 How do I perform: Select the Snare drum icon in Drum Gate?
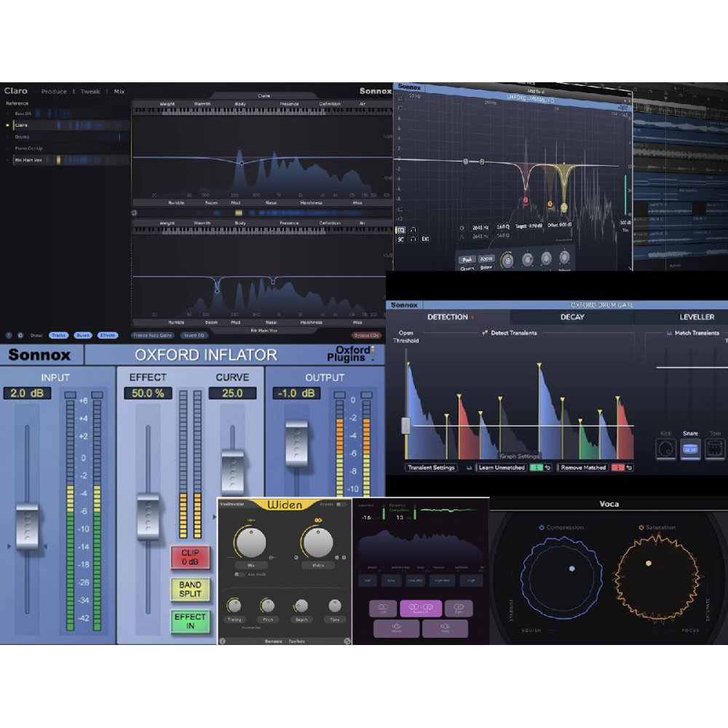point(690,449)
